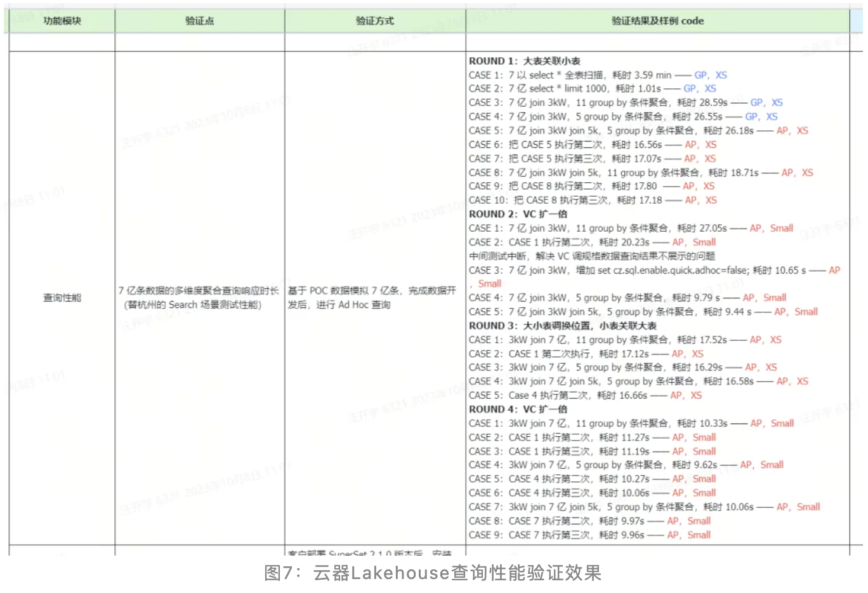The height and width of the screenshot is (593, 868).
Task: Click the blue GP, XS label after 3.59 min
Action: (x=711, y=75)
